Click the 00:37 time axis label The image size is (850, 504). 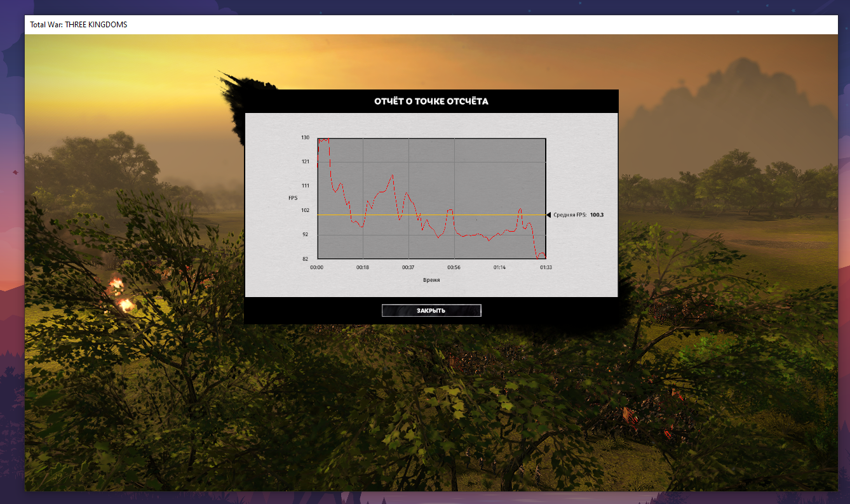(408, 268)
